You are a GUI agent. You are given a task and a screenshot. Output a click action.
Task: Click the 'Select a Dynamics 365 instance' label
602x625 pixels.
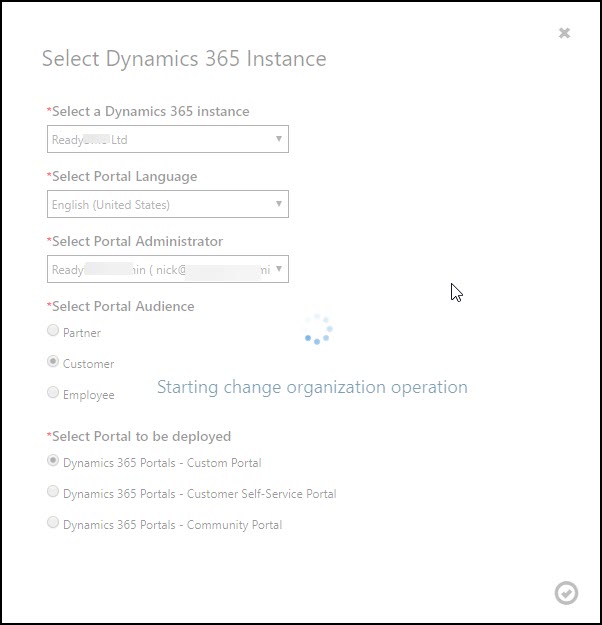[x=150, y=112]
